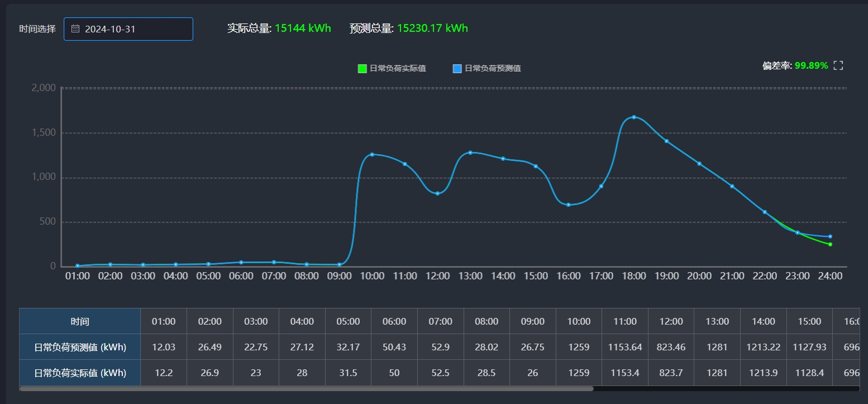Screen dimensions: 868x404
Task: Toggle 日常负荷实际值 series via legend label
Action: [398, 69]
